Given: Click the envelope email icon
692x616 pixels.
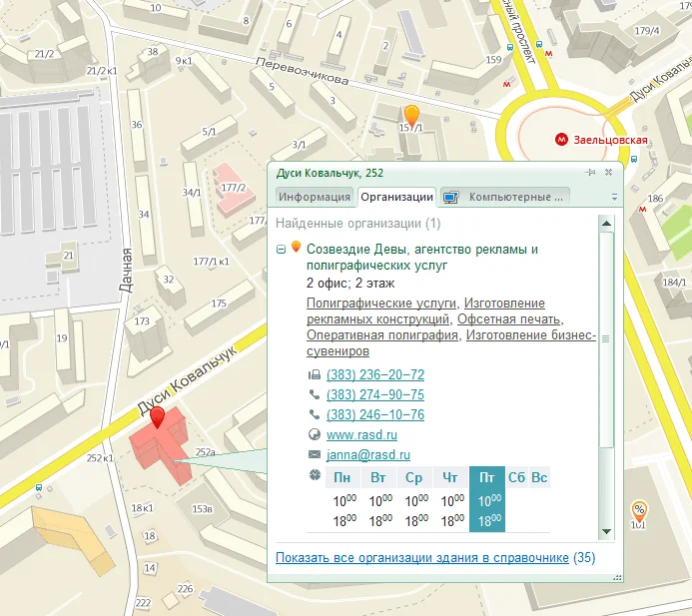Looking at the screenshot, I should (315, 454).
